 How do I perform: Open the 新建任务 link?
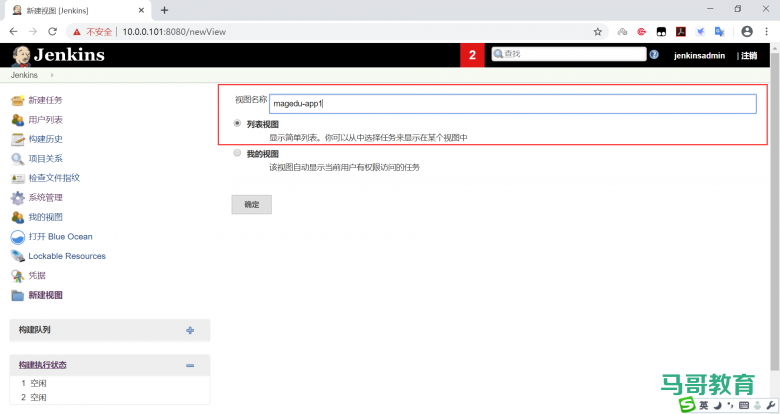coord(45,100)
